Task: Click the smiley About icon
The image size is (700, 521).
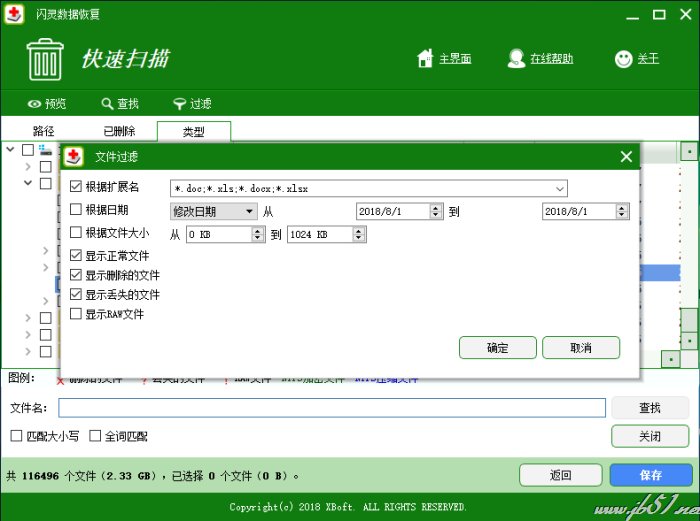Action: click(x=623, y=59)
